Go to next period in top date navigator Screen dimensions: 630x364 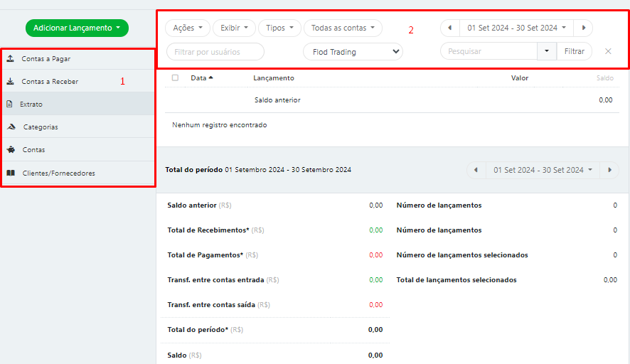(583, 28)
